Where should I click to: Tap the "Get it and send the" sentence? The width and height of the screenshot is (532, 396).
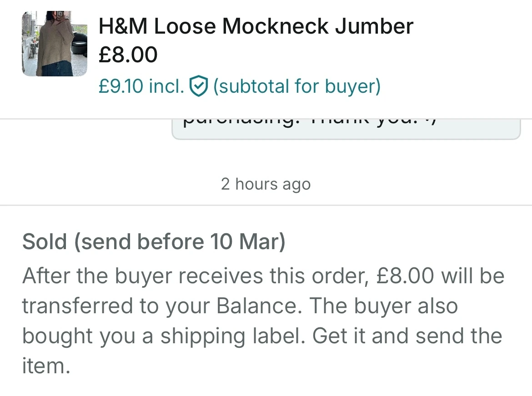click(407, 336)
